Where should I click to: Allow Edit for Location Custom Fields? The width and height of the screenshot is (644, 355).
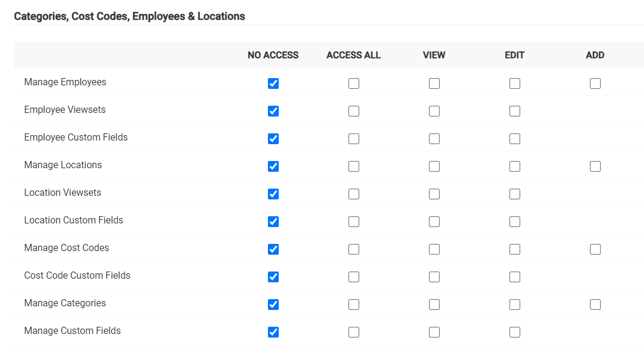point(515,222)
